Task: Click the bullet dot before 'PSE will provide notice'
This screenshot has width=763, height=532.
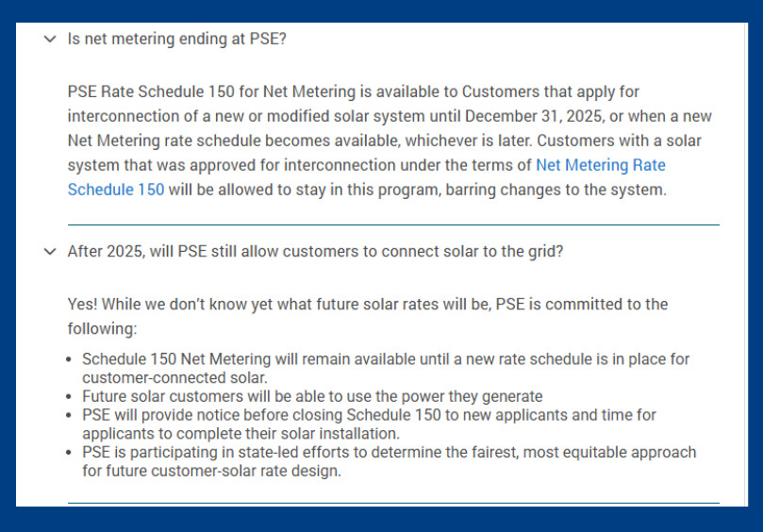Action: [73, 416]
